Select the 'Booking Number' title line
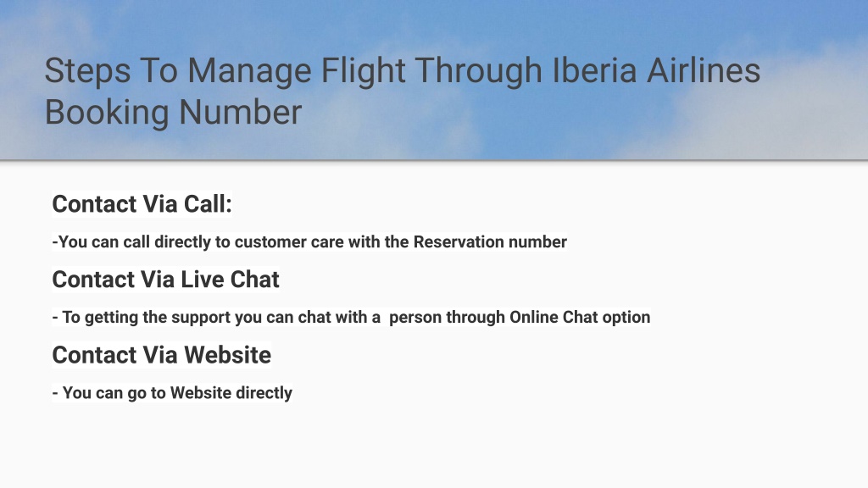 click(173, 113)
